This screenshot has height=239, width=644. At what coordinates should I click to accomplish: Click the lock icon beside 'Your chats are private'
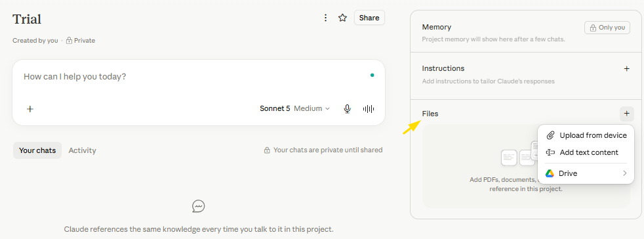pos(267,150)
